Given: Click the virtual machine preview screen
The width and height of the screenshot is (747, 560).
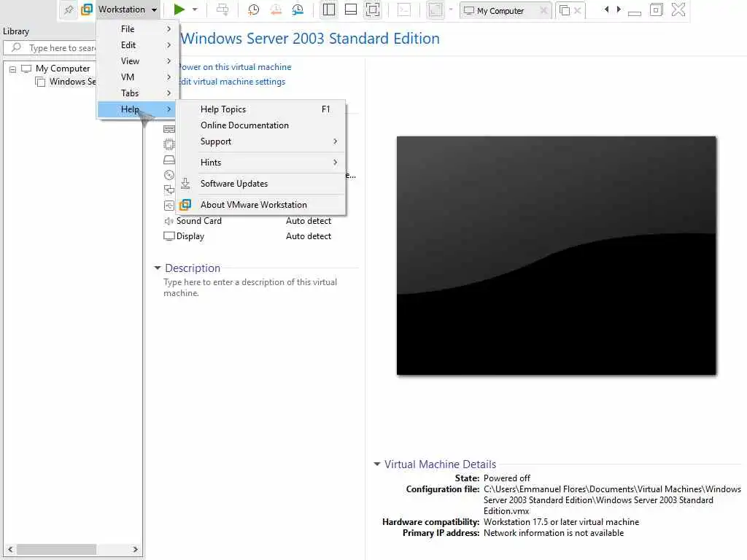Looking at the screenshot, I should point(557,256).
